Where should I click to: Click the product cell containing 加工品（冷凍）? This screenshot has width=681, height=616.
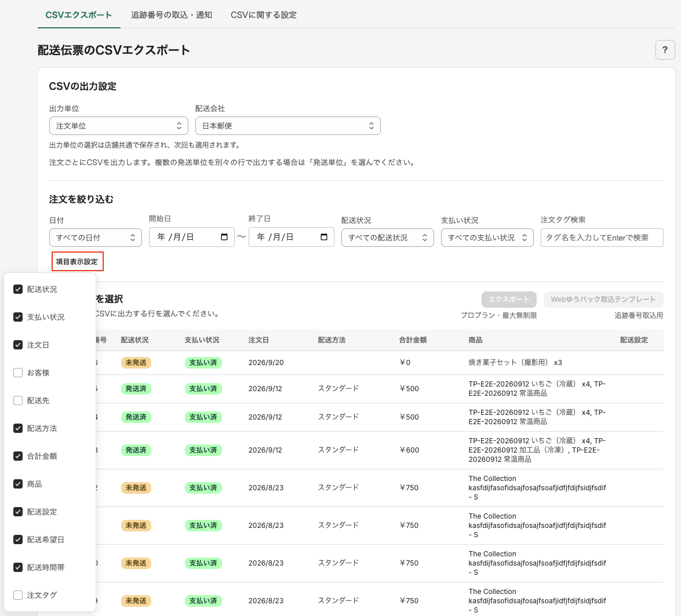(x=537, y=450)
